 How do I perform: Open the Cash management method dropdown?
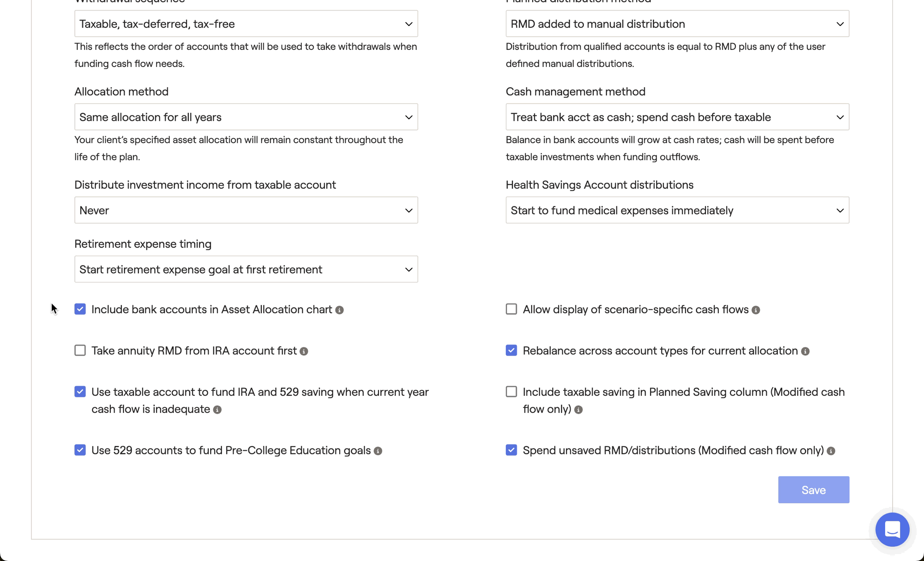click(x=677, y=117)
